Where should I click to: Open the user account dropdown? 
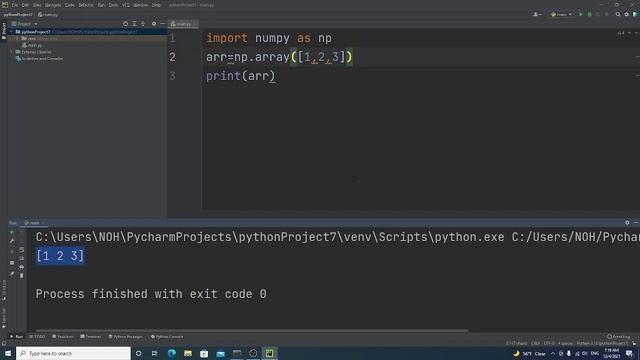537,14
